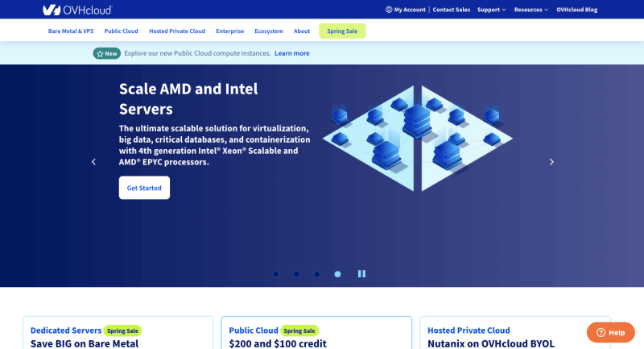This screenshot has width=644, height=349.
Task: Click Spring Sale badge on Dedicated Servers
Action: coord(122,331)
